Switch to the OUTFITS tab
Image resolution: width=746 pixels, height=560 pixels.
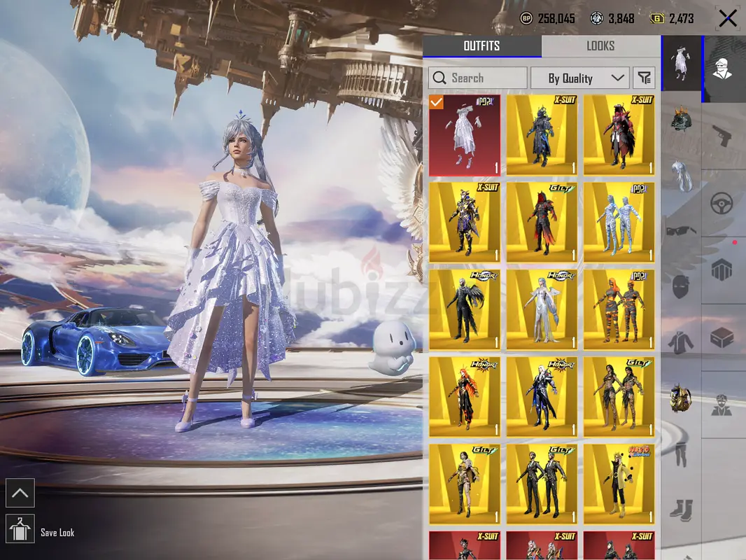pyautogui.click(x=481, y=46)
